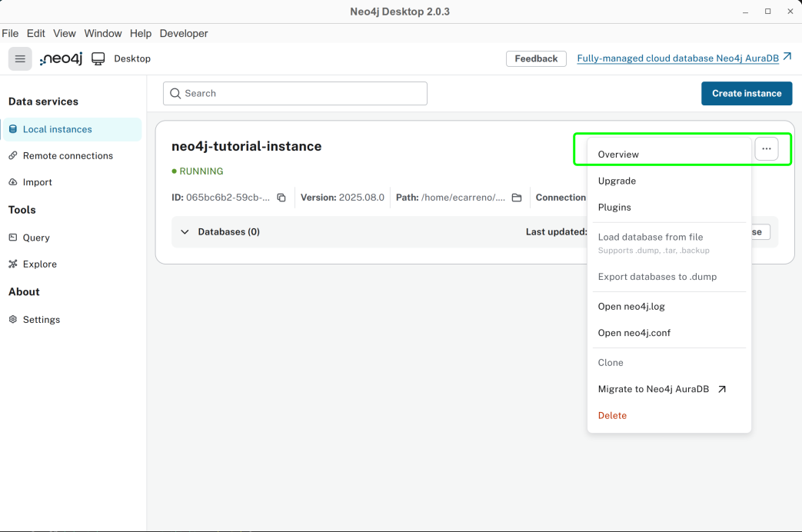Launch the Explore tool

[x=39, y=264]
